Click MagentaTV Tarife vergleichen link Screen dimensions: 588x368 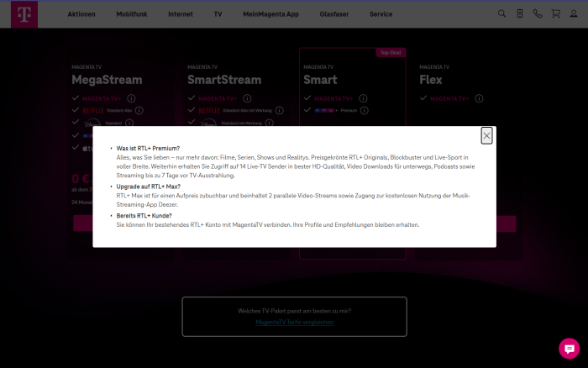(294, 322)
